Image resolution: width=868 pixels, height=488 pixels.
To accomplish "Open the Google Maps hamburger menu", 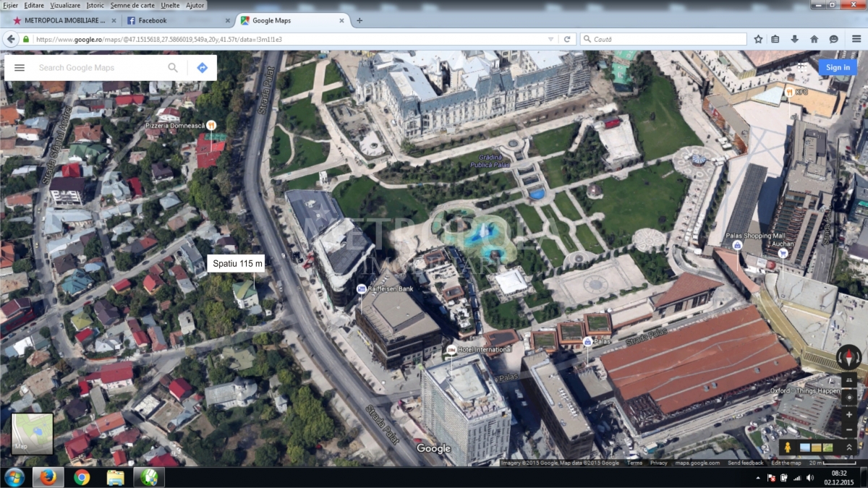I will tap(20, 67).
